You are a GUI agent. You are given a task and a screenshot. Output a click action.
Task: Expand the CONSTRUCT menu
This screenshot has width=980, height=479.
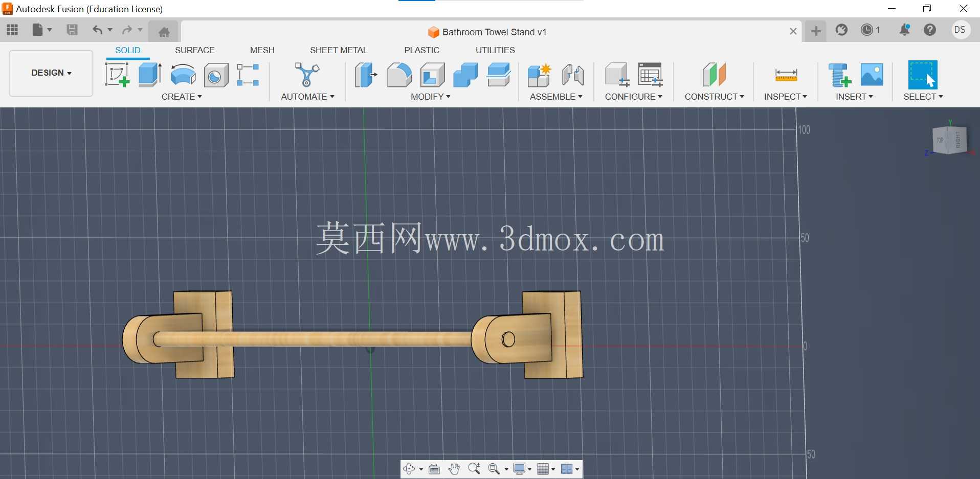pyautogui.click(x=714, y=97)
